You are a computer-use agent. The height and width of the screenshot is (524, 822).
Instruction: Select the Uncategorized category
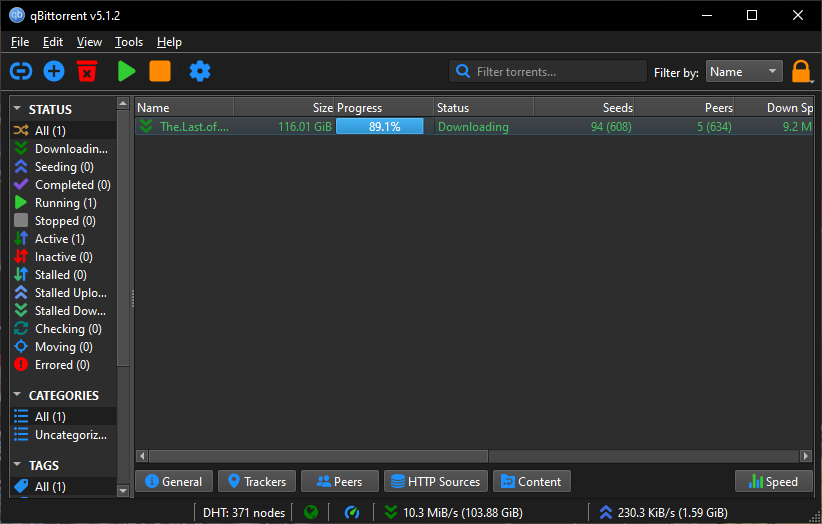coord(63,434)
